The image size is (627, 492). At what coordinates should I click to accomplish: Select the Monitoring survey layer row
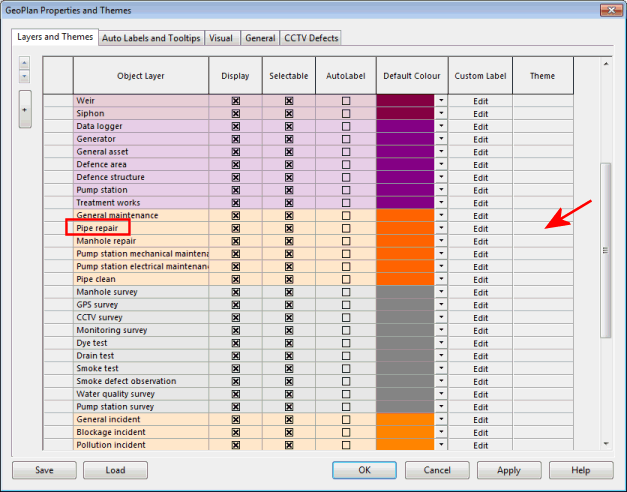coord(141,330)
